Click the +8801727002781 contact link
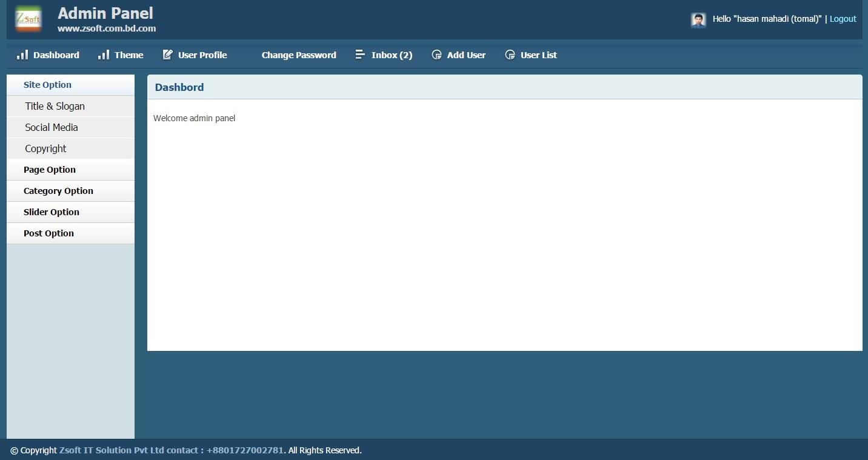Screen dimensions: 868x460 coord(244,450)
